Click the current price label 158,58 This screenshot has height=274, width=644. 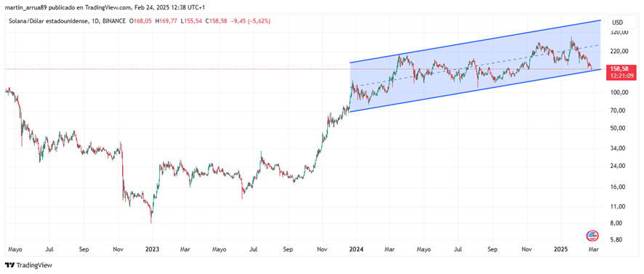tap(620, 69)
